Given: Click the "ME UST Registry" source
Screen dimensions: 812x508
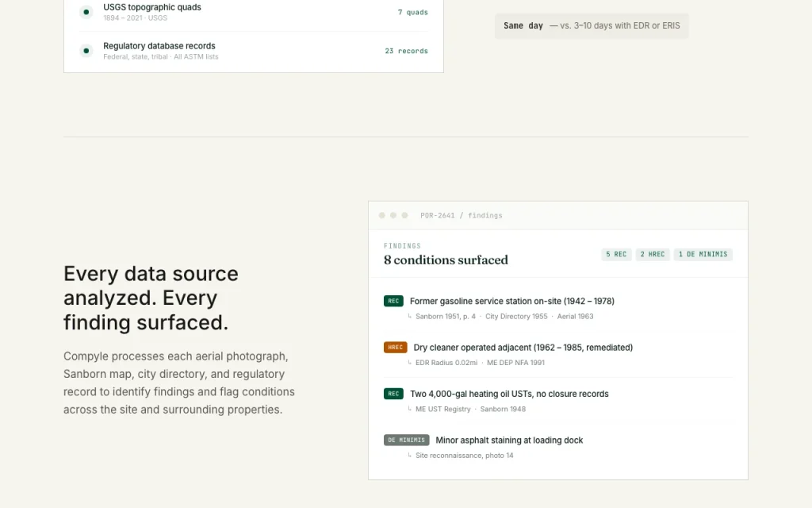Looking at the screenshot, I should point(442,410).
